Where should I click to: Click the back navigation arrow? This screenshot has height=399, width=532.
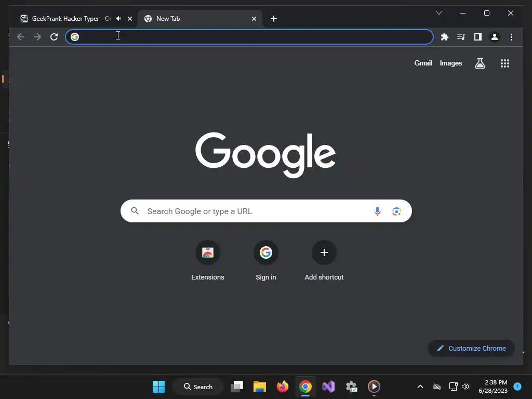pyautogui.click(x=21, y=37)
